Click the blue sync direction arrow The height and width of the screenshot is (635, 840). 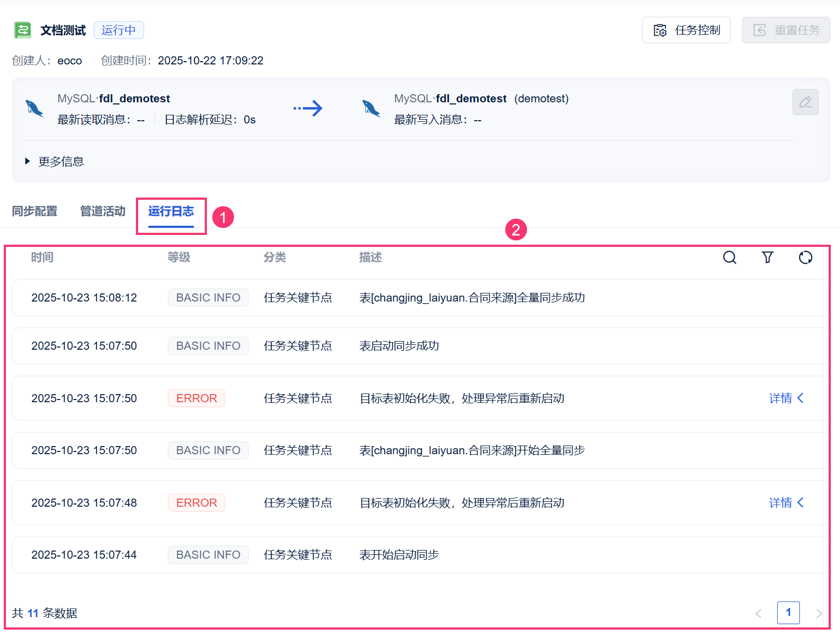pos(308,108)
